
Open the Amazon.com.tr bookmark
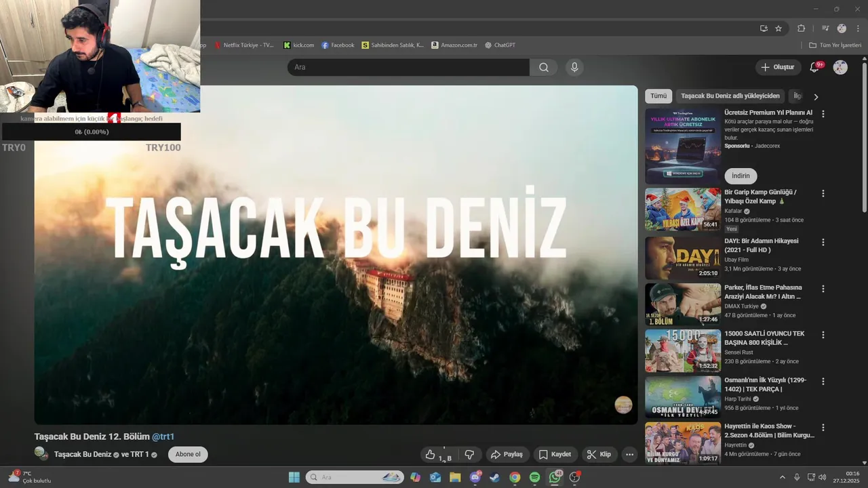coord(454,45)
